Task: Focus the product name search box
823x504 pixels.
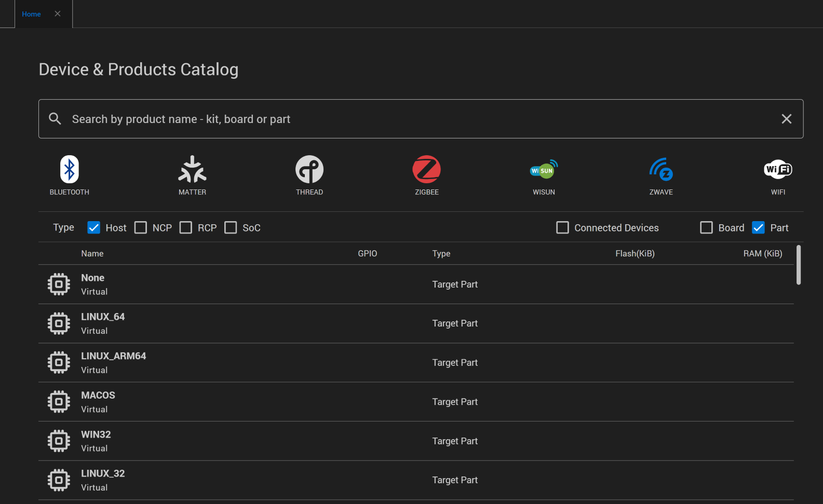Action: pyautogui.click(x=421, y=119)
